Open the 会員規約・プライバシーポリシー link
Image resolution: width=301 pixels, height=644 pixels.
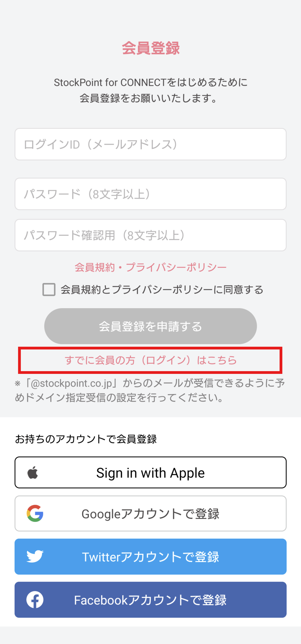coord(151,267)
